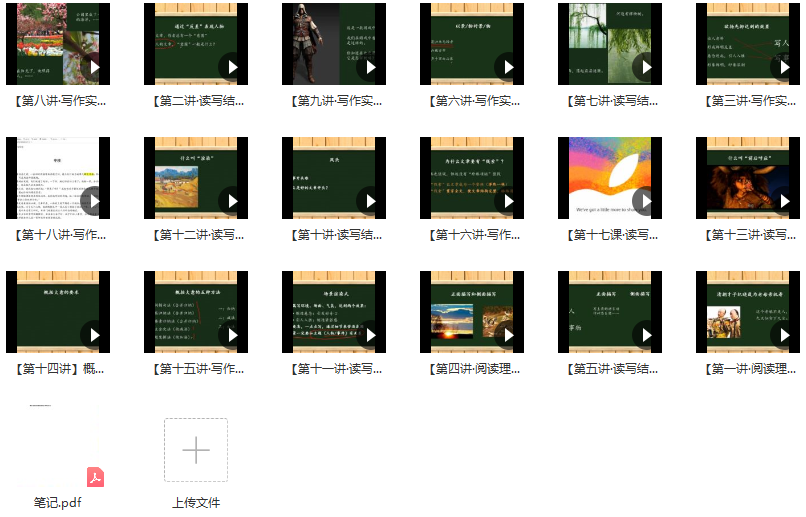Play the 第一讲·阅读理 video thumbnail
The height and width of the screenshot is (517, 806).
point(748,312)
